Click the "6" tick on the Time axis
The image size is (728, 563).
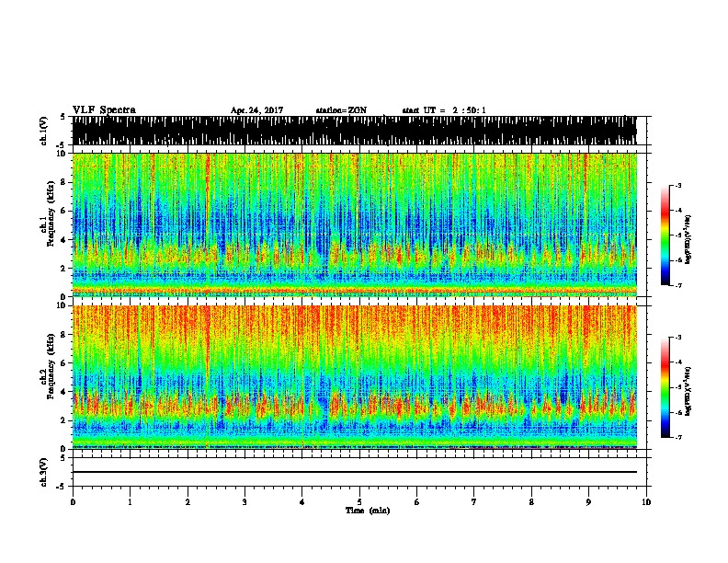pyautogui.click(x=416, y=502)
